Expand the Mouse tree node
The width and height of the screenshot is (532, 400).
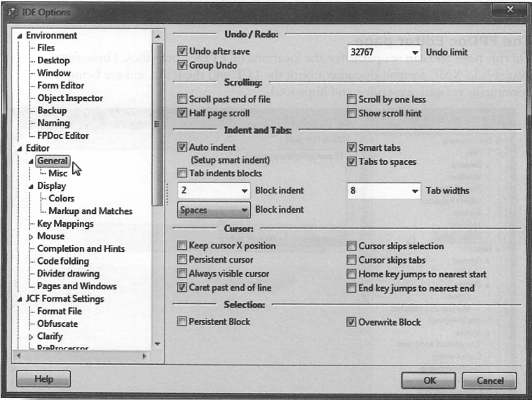coord(30,236)
